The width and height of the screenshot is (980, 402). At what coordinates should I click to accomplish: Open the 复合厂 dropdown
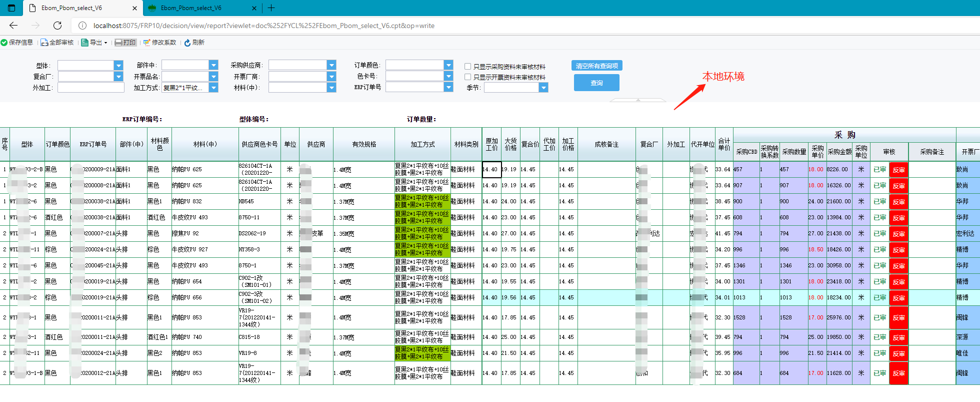pyautogui.click(x=118, y=77)
